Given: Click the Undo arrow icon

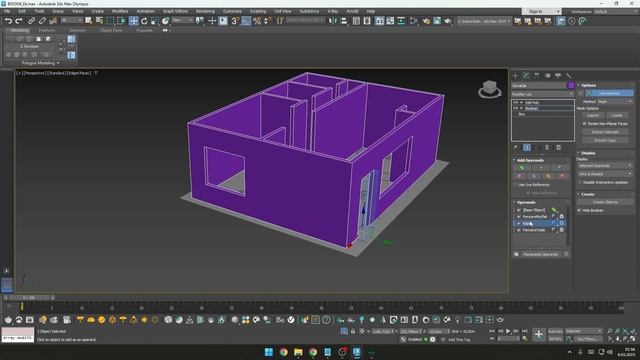Looking at the screenshot, I should pos(8,21).
